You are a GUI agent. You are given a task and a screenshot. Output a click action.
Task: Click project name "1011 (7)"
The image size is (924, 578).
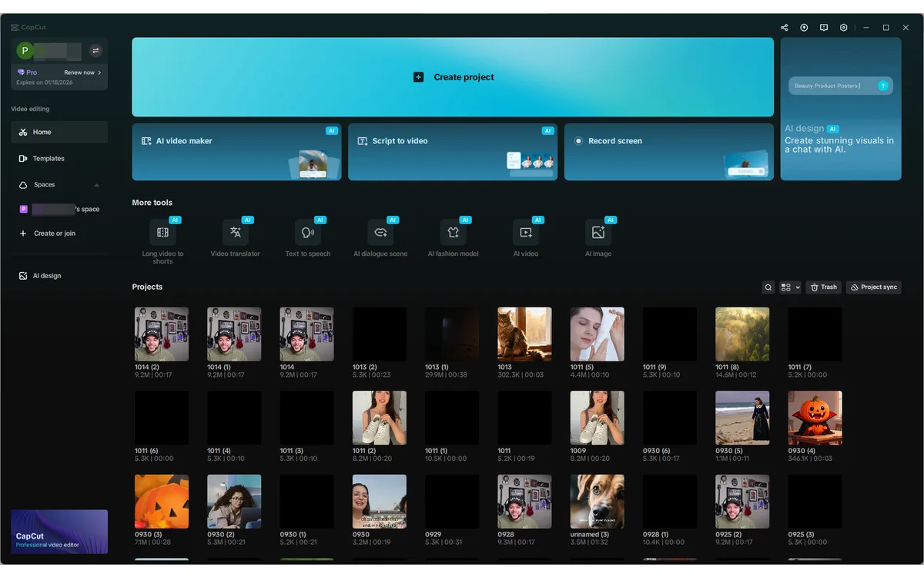click(x=800, y=368)
